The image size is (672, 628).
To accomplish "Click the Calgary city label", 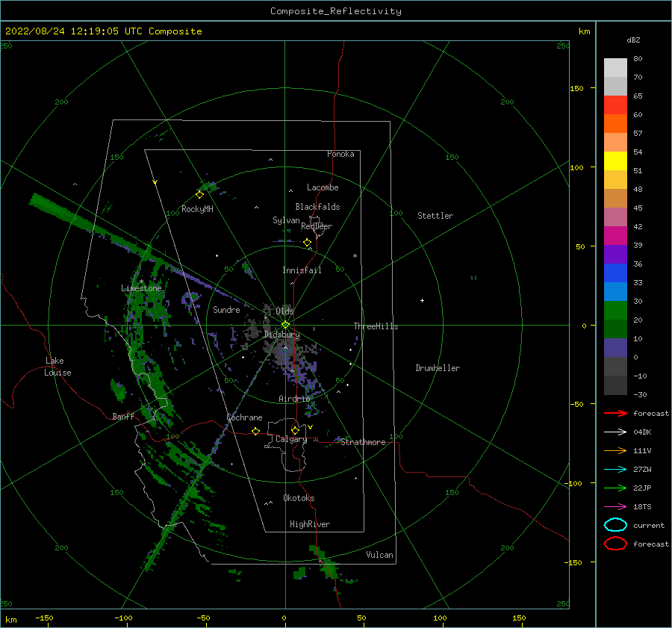I will (x=291, y=439).
